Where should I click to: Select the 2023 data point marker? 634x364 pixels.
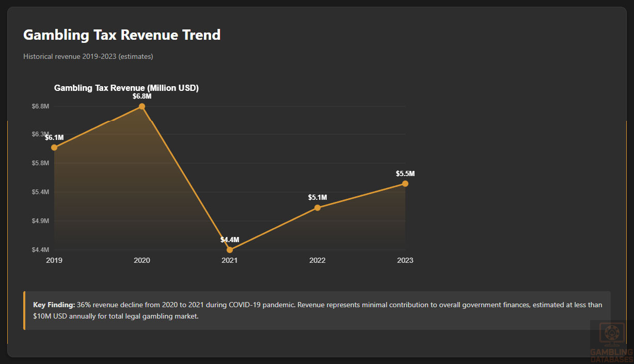pyautogui.click(x=405, y=184)
